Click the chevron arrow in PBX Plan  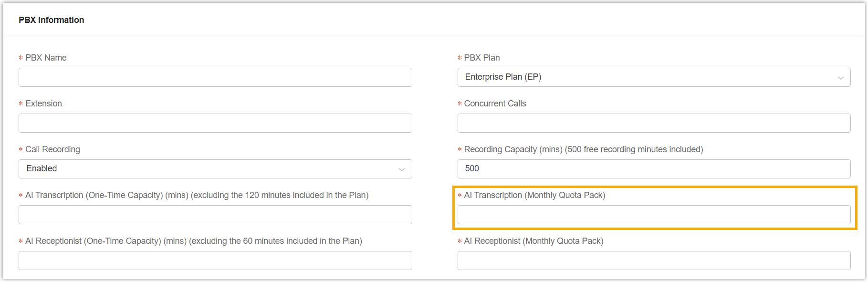(841, 78)
